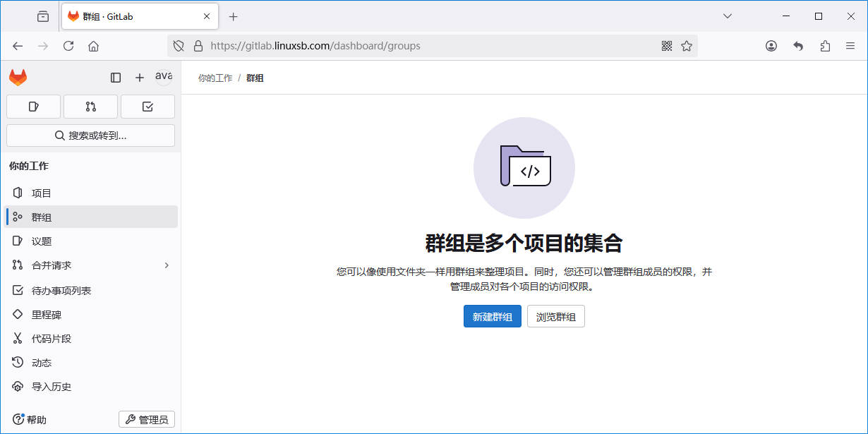Select 项目 in the sidebar

point(42,193)
